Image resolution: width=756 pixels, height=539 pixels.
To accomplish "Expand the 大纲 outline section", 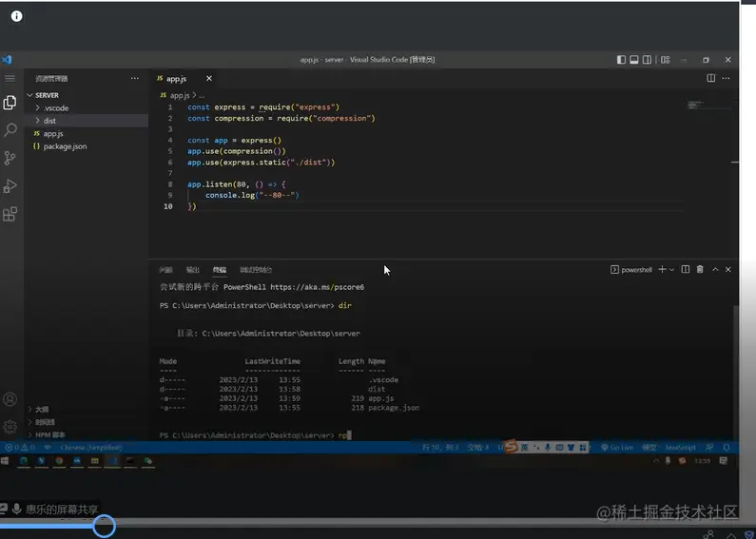I will click(x=87, y=410).
